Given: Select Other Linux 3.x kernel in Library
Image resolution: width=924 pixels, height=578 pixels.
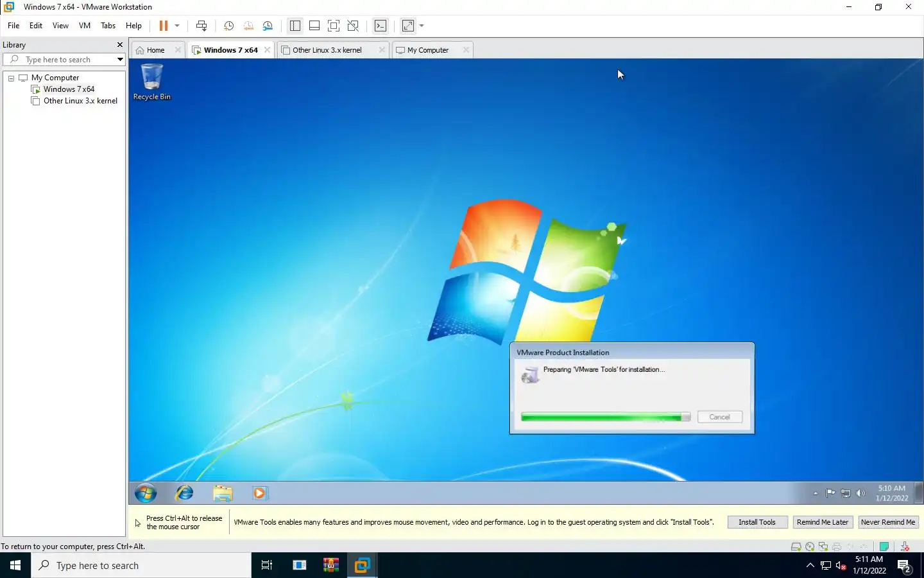Looking at the screenshot, I should pos(80,101).
